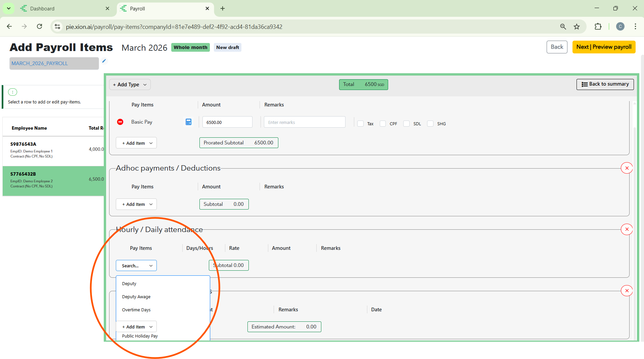Bookmark this page with the star icon
Screen dimensions: 644x359
577,27
